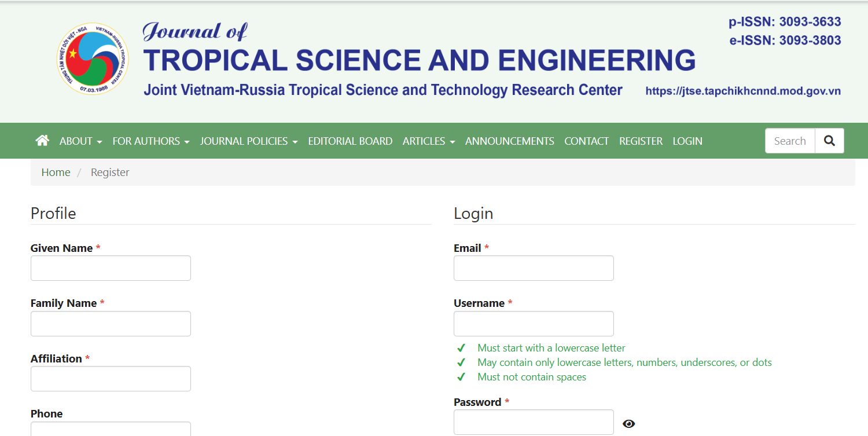
Task: Click into the Family Name field
Action: [x=111, y=324]
